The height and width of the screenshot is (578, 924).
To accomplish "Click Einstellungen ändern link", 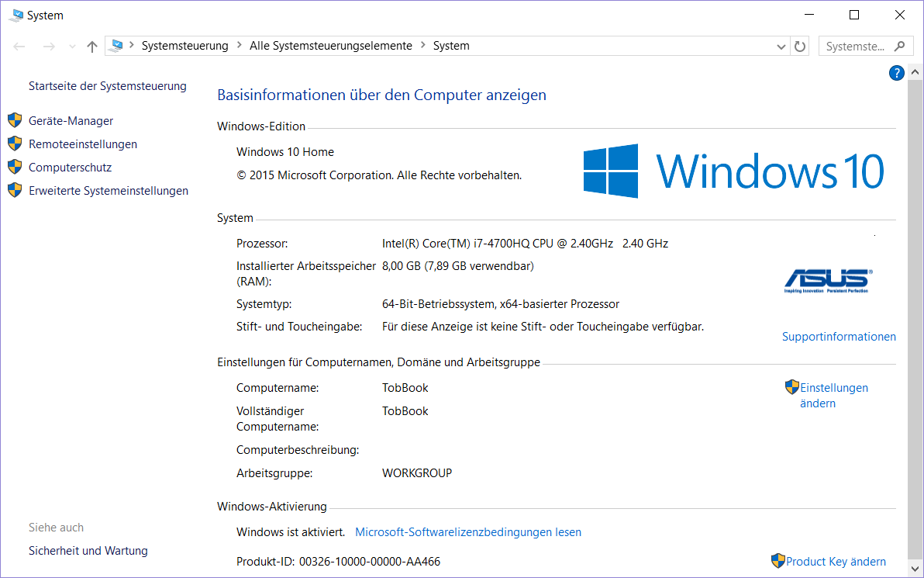I will click(x=834, y=396).
